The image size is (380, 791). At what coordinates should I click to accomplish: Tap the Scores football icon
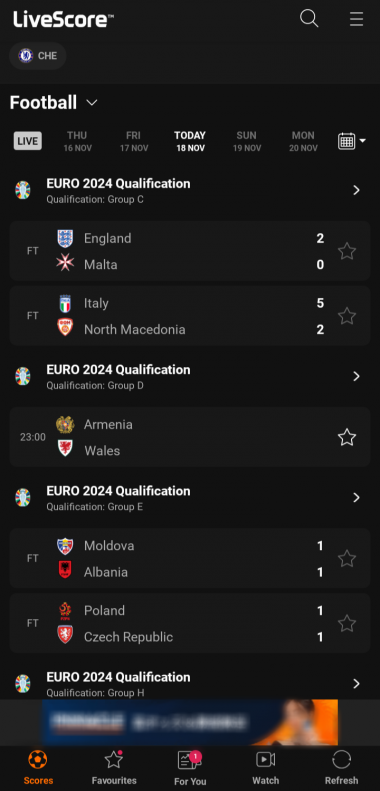[38, 760]
